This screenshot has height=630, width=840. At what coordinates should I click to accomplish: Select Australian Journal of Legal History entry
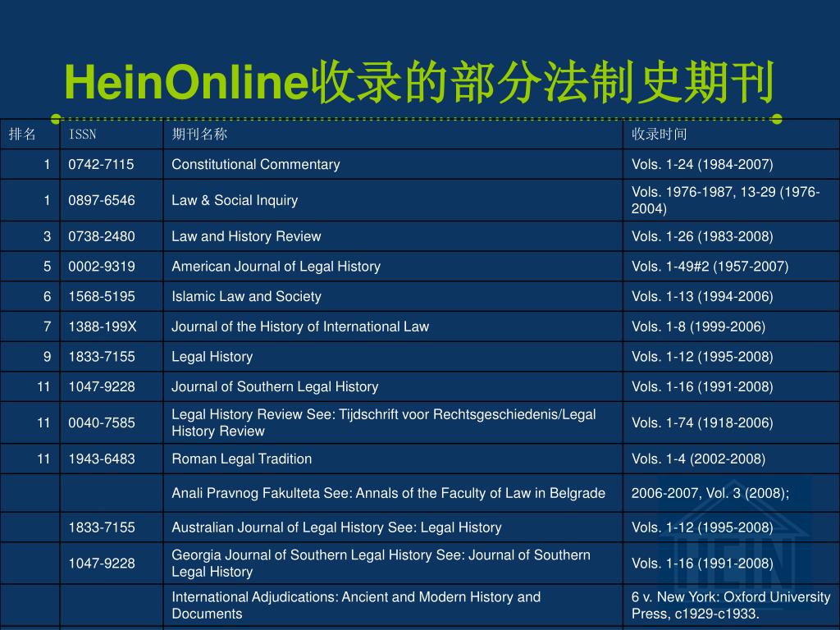coord(336,527)
